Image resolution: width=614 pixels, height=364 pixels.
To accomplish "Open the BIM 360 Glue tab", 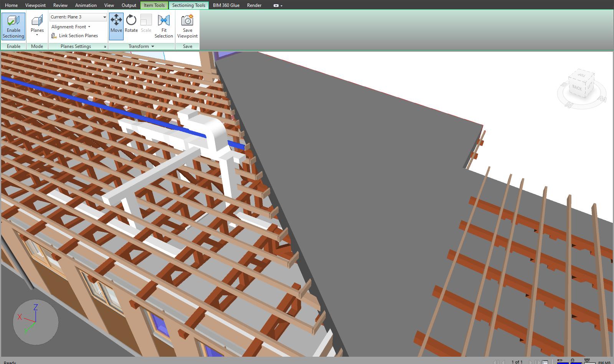I will 226,5.
